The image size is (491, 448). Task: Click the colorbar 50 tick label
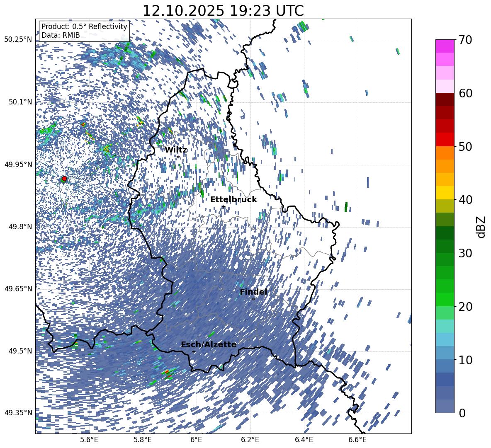[x=465, y=146]
